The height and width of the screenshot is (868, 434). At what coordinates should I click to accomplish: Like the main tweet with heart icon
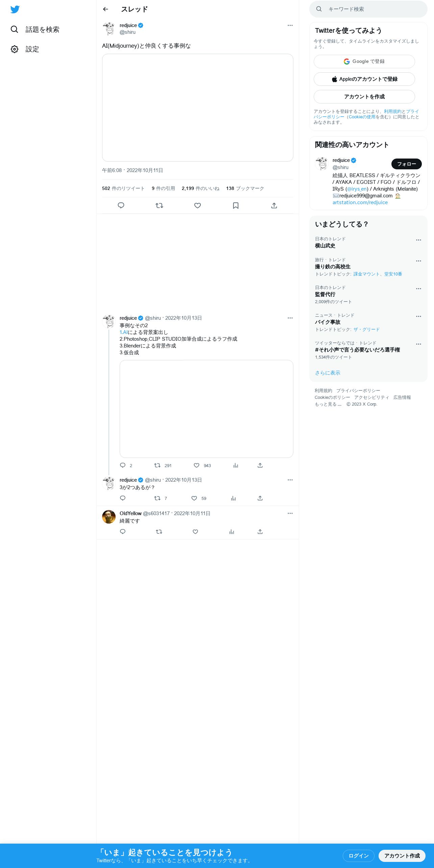198,206
